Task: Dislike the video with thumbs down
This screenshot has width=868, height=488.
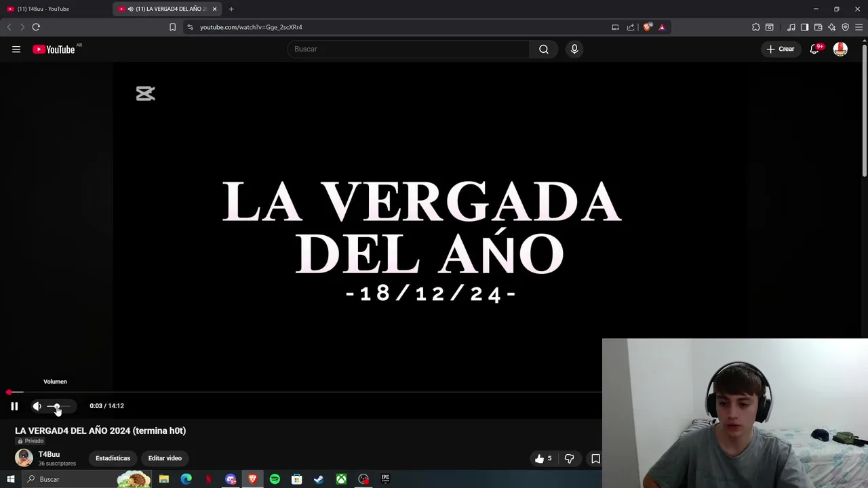Action: coord(570,459)
